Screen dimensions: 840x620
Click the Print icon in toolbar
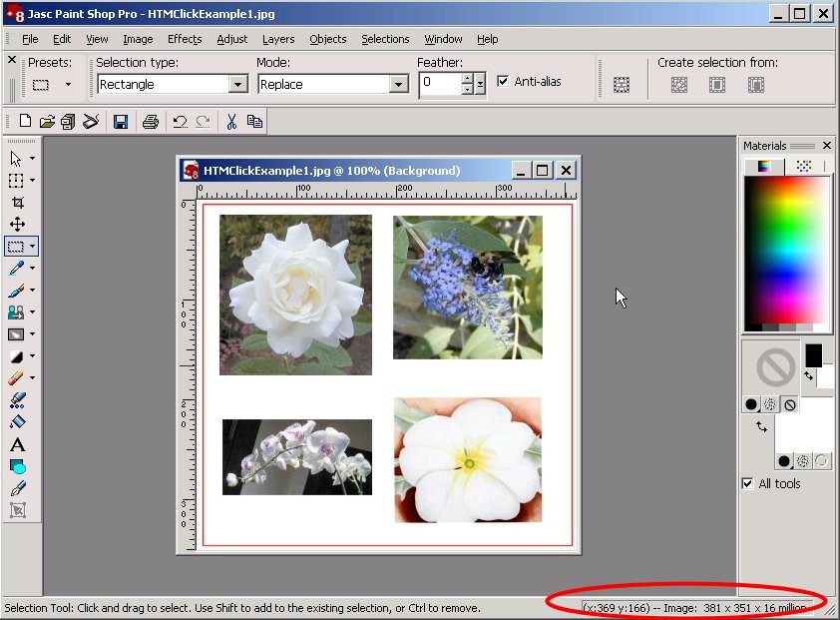[150, 122]
